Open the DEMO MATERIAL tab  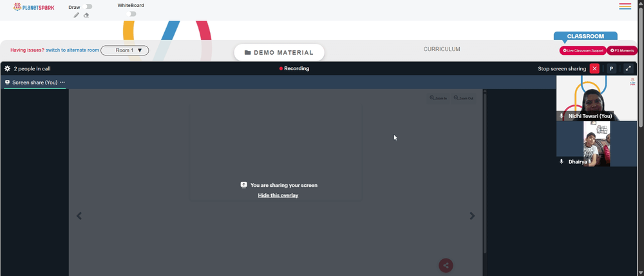point(279,53)
